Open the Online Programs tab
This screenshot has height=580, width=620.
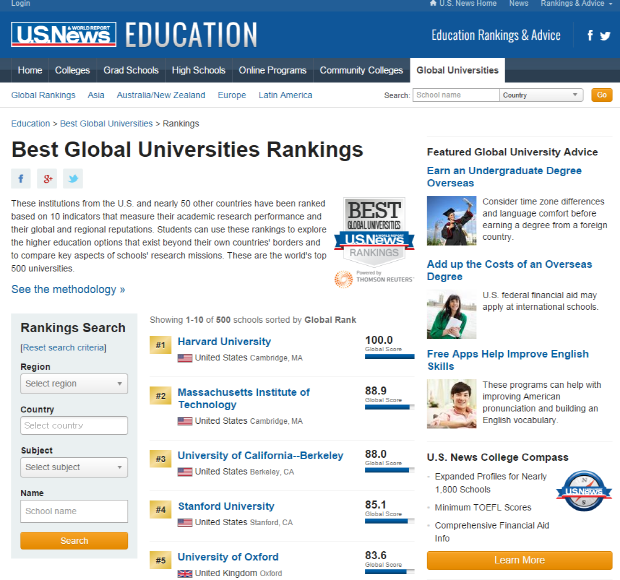pyautogui.click(x=272, y=70)
